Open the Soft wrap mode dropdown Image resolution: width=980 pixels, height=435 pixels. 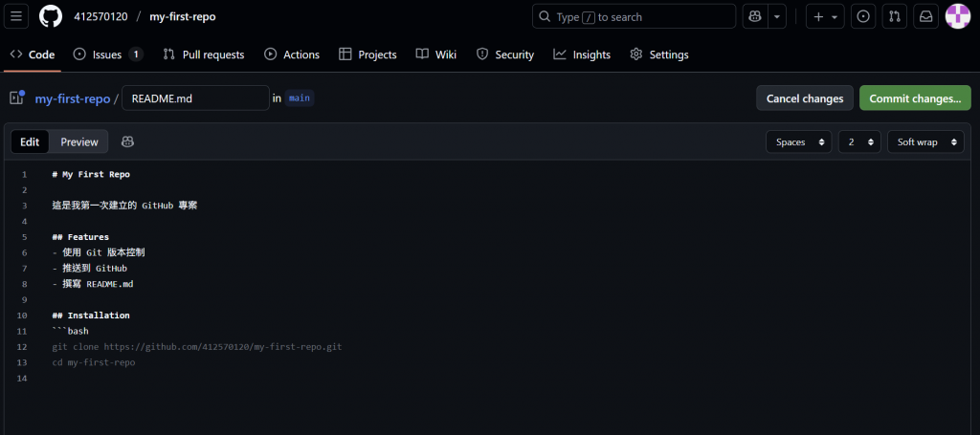[925, 141]
